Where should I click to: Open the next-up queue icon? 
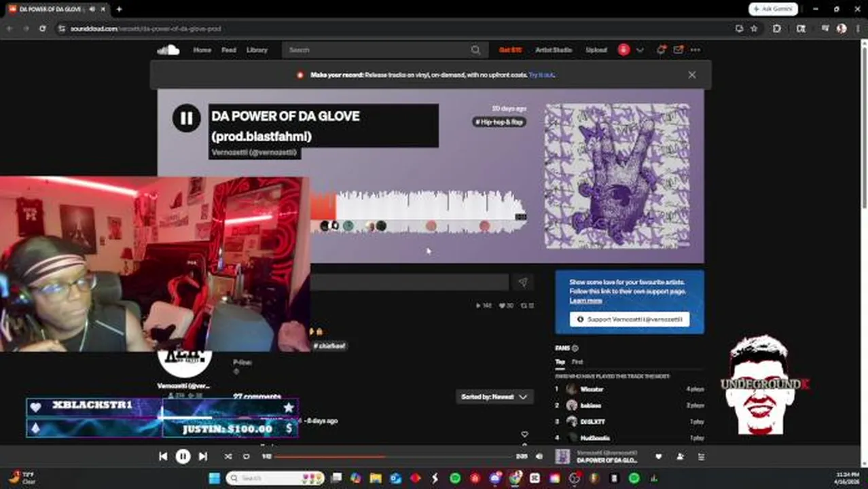tap(702, 456)
